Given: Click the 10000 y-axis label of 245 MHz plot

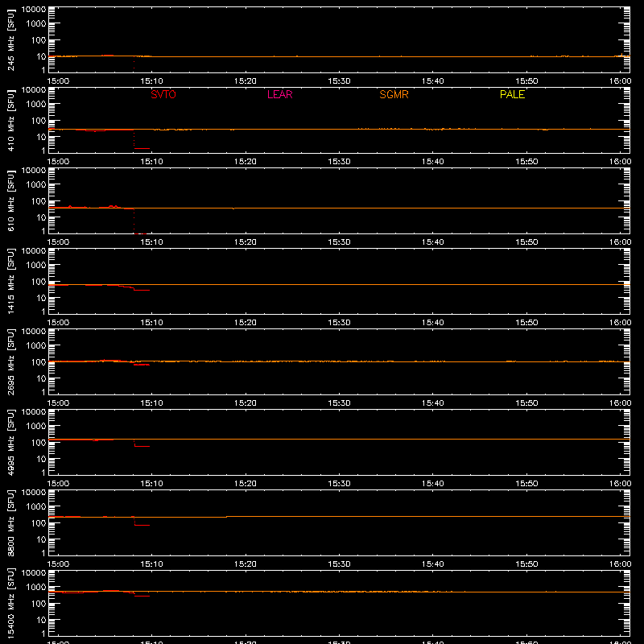Looking at the screenshot, I should [x=34, y=10].
